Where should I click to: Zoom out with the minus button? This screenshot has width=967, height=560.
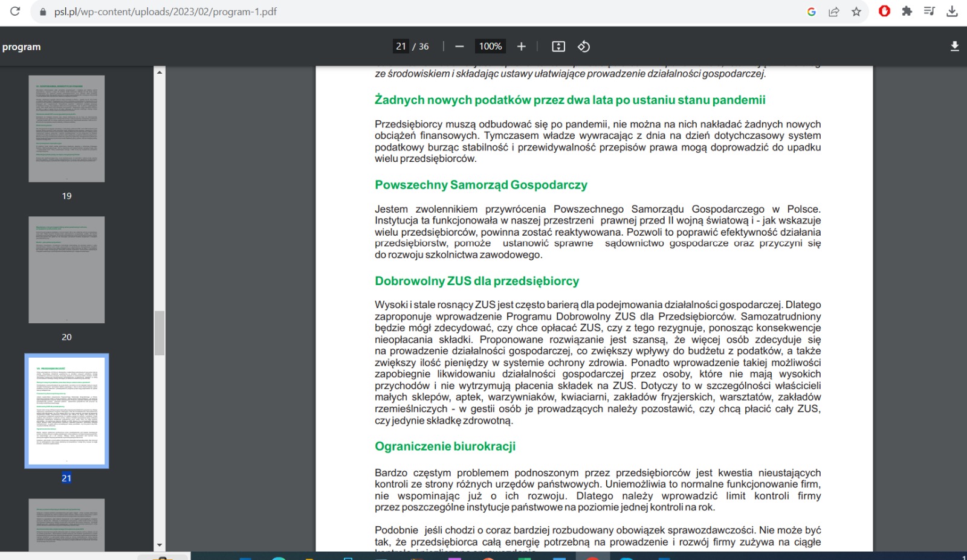pos(459,47)
